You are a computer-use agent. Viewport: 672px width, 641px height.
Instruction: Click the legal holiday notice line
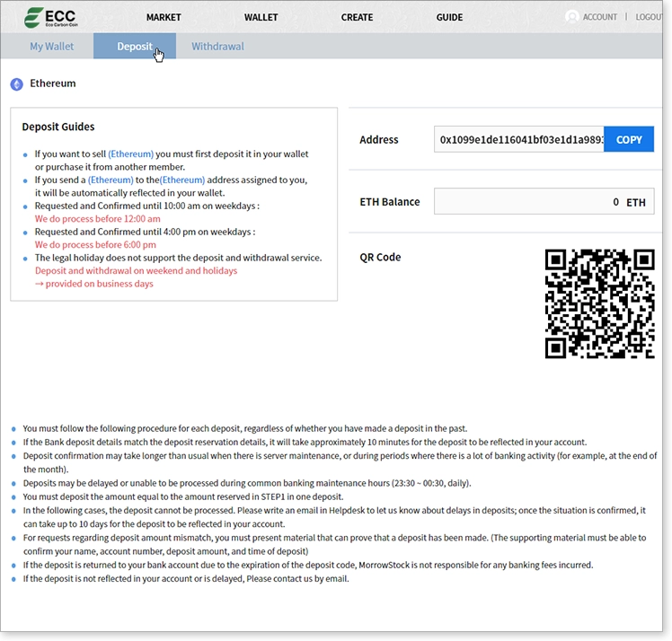[178, 258]
